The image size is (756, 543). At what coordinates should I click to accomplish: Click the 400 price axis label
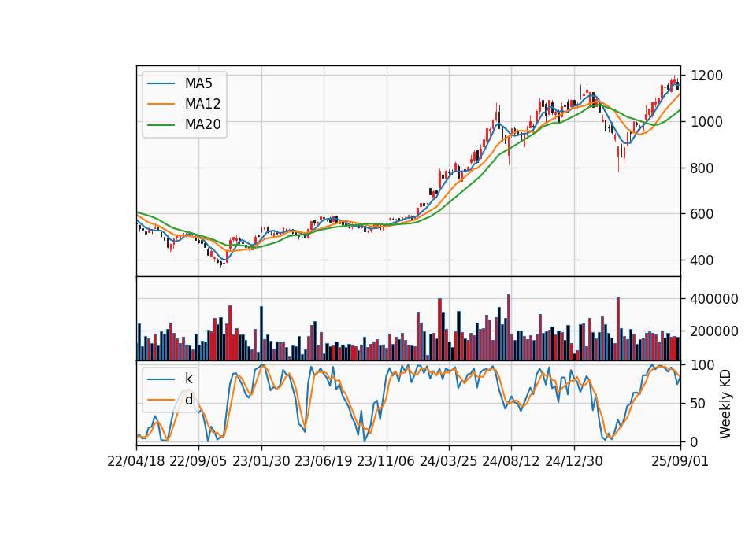click(702, 260)
